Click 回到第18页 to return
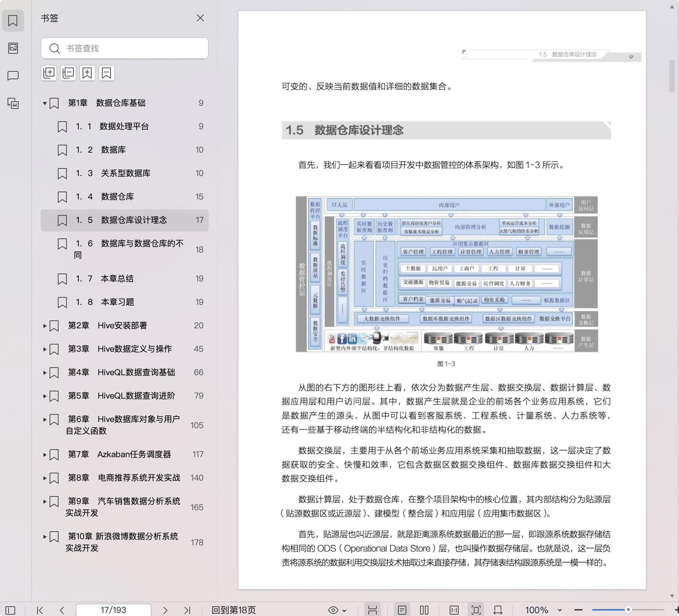 click(x=233, y=610)
